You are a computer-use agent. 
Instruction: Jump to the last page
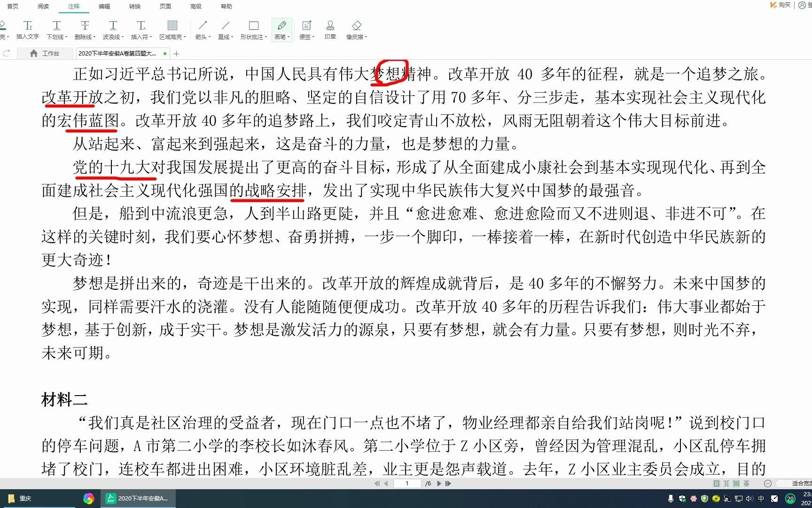pyautogui.click(x=448, y=484)
